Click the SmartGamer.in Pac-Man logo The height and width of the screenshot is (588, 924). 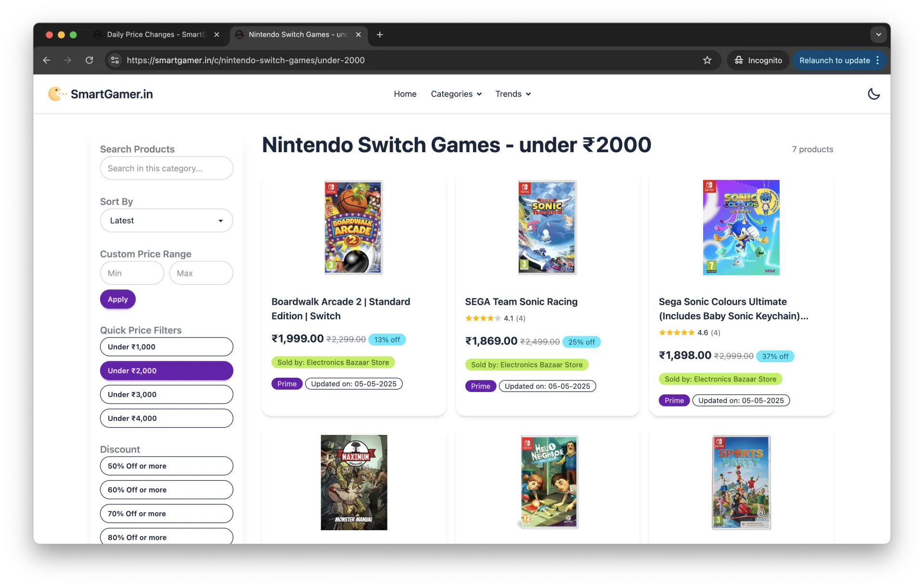[x=56, y=94]
